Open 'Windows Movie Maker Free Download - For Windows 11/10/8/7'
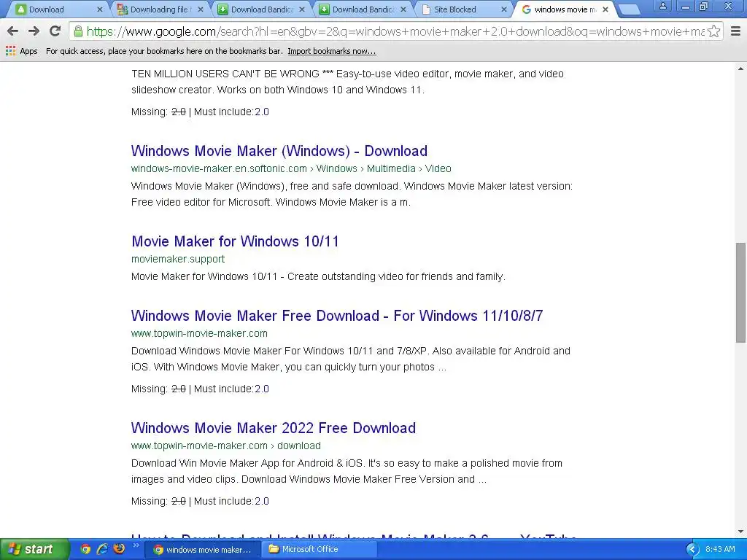 point(337,316)
